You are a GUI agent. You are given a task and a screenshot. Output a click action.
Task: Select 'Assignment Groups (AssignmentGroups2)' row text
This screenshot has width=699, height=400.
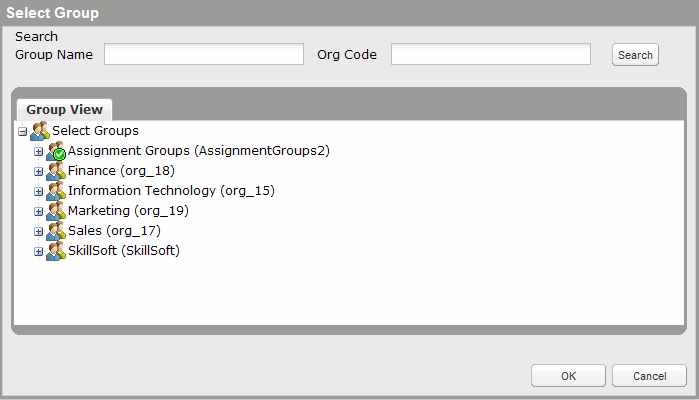[199, 151]
